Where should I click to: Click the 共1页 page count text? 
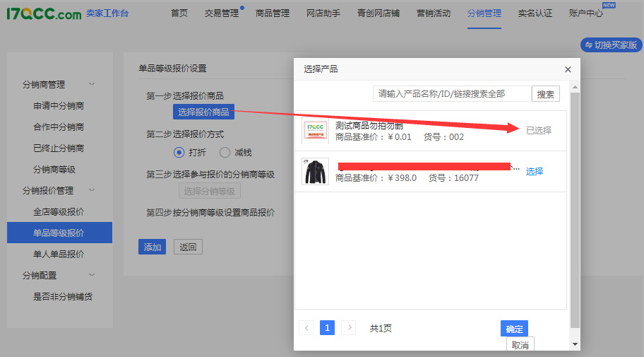(x=381, y=328)
